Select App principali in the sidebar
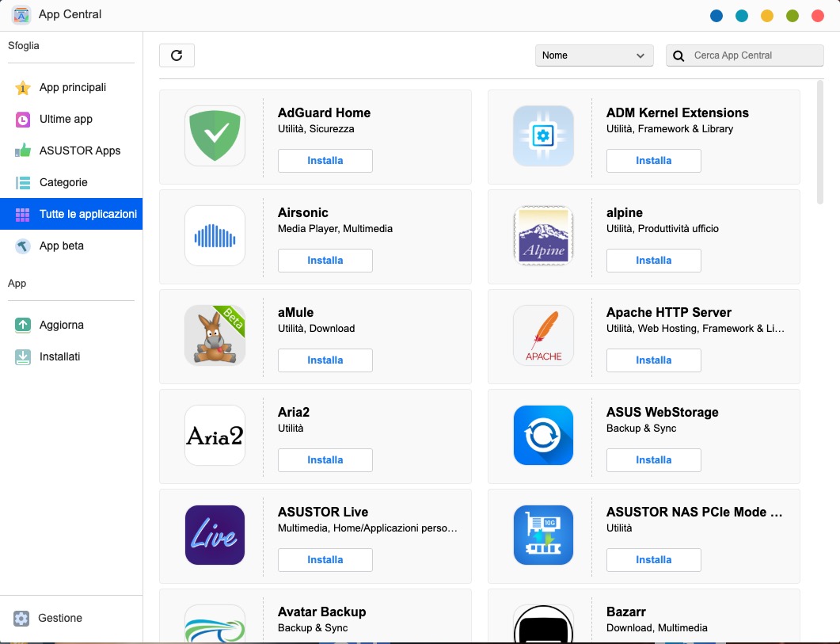Screen dimensions: 840x644 [x=71, y=87]
